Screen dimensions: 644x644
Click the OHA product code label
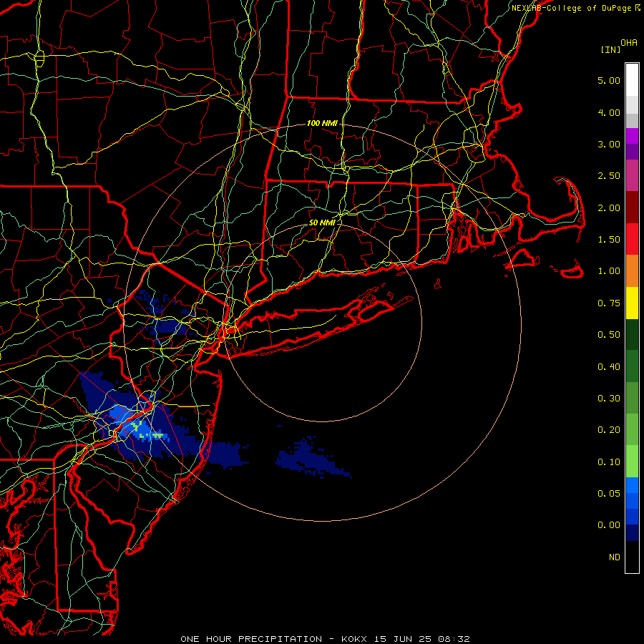[x=629, y=42]
